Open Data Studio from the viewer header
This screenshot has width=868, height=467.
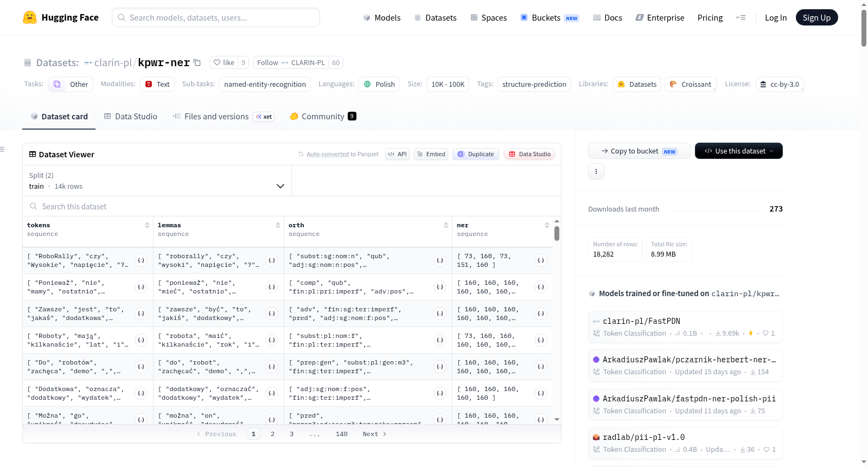pyautogui.click(x=529, y=154)
